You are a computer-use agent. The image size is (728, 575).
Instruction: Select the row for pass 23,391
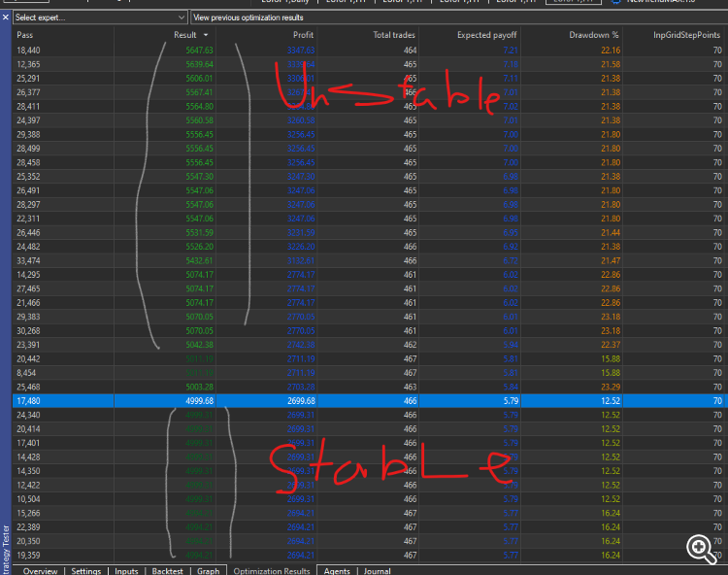pos(370,345)
